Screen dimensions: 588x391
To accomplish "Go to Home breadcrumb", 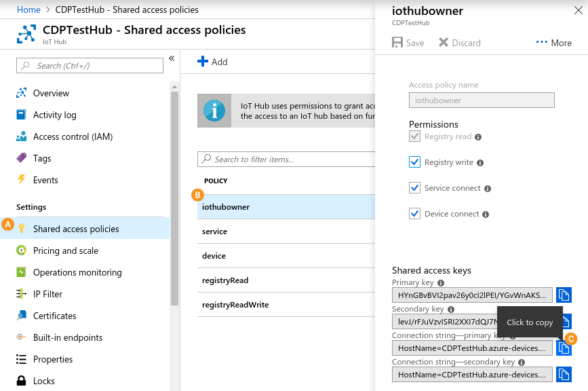I will 28,10.
